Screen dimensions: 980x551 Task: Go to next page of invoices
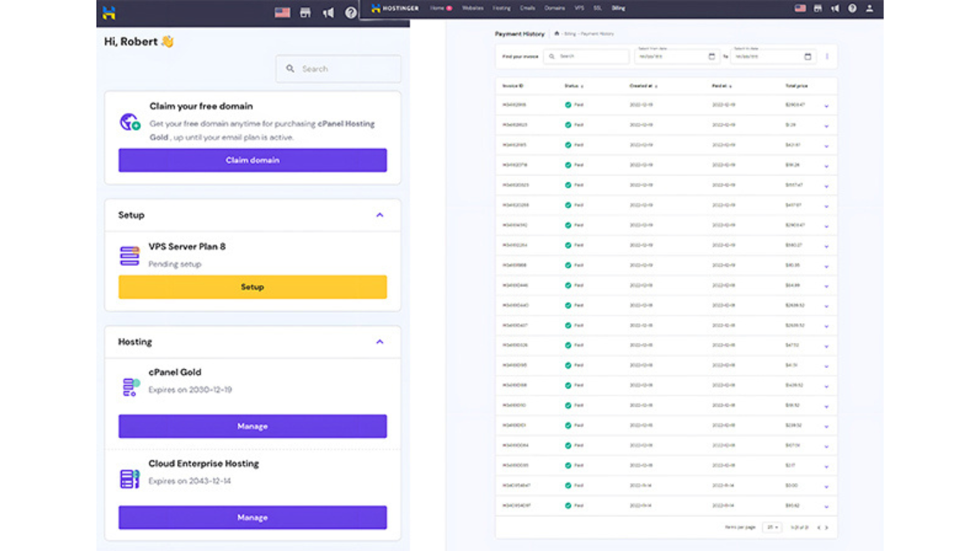827,527
